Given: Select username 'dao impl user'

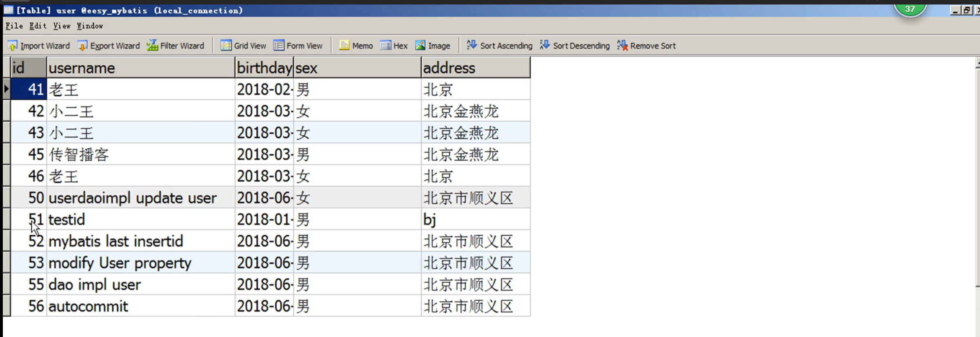Looking at the screenshot, I should tap(141, 284).
